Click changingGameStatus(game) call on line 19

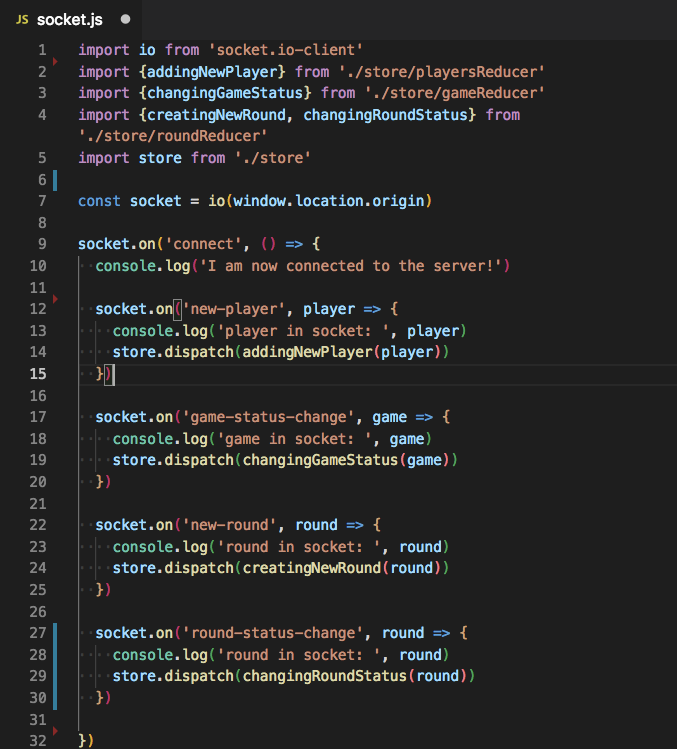(x=346, y=460)
